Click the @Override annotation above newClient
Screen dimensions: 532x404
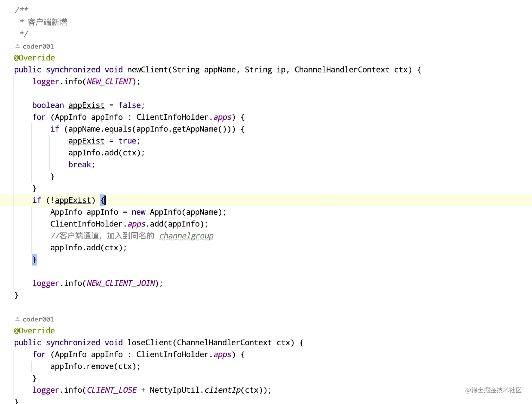click(34, 58)
